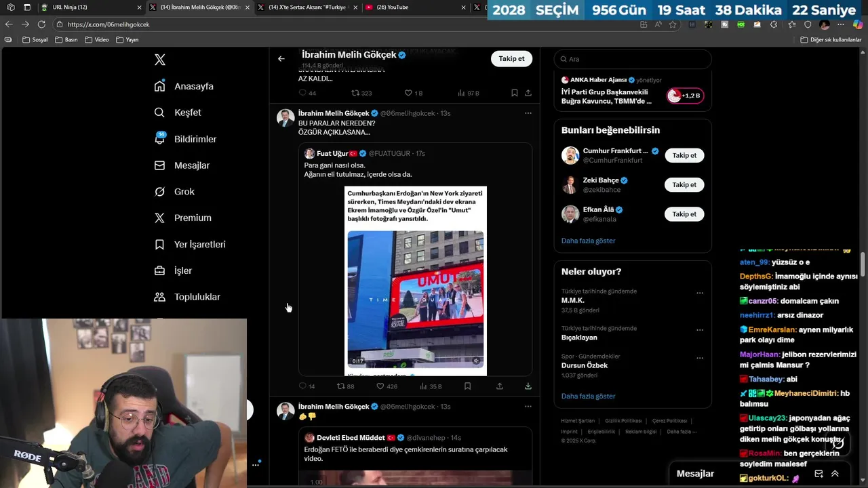Image resolution: width=868 pixels, height=488 pixels.
Task: Open Anasayfa home page
Action: [x=184, y=86]
